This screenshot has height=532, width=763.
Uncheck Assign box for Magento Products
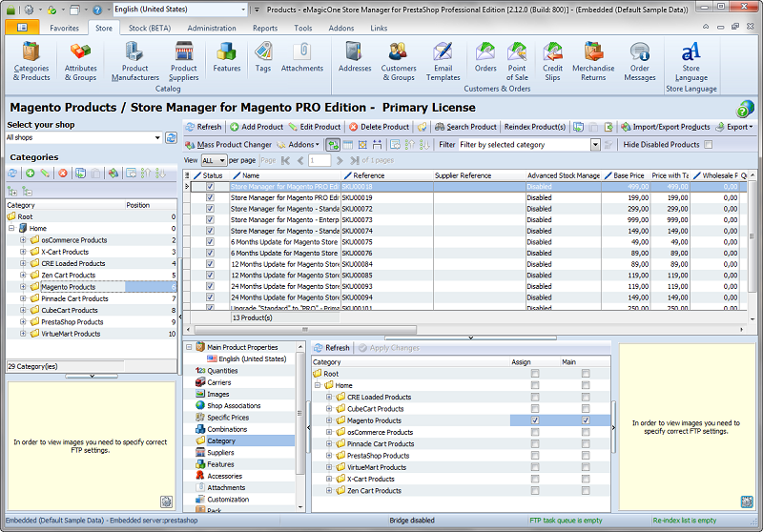[x=534, y=420]
